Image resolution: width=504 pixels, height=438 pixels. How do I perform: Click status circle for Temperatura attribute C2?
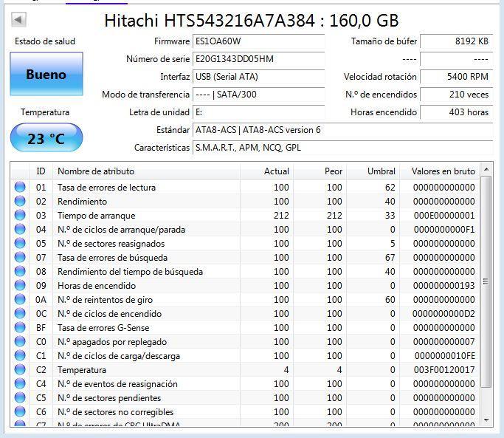click(x=20, y=369)
